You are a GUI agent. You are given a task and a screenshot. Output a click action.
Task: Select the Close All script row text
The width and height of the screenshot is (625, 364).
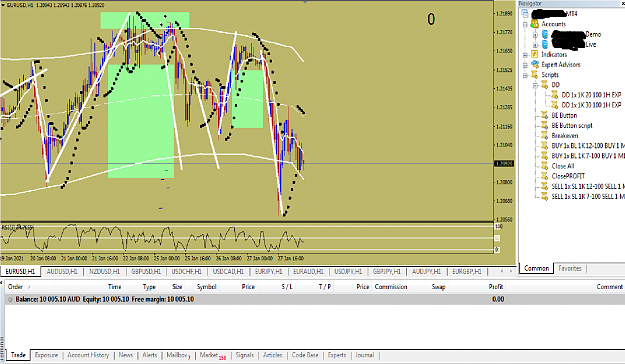click(x=563, y=166)
